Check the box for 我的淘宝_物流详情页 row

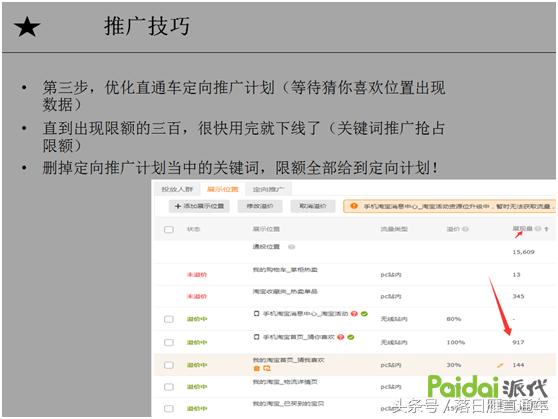click(169, 387)
